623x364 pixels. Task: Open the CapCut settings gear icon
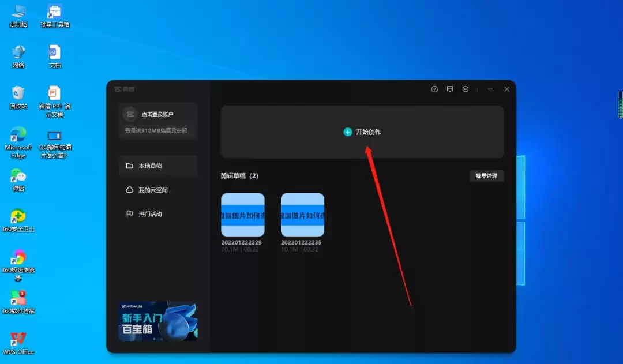pos(466,89)
